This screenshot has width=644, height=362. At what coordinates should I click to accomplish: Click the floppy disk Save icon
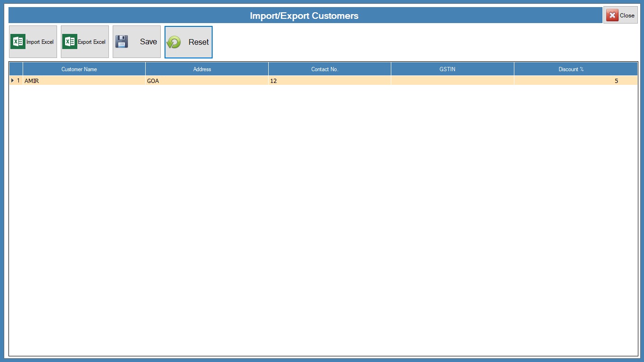[122, 42]
